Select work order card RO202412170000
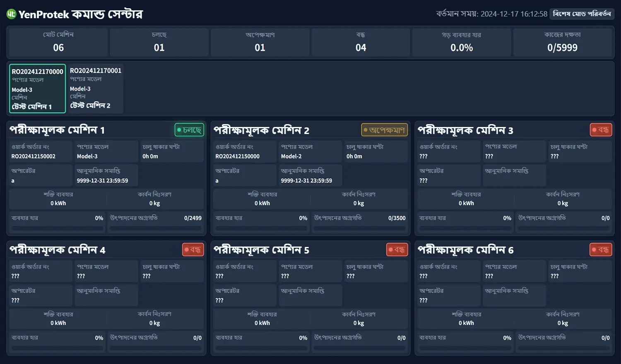The image size is (621, 364). point(38,89)
